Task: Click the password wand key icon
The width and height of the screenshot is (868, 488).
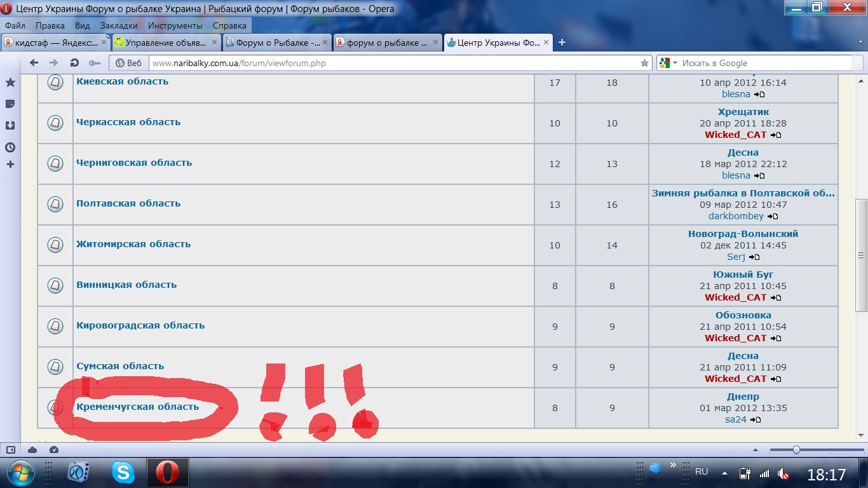Action: tap(94, 63)
